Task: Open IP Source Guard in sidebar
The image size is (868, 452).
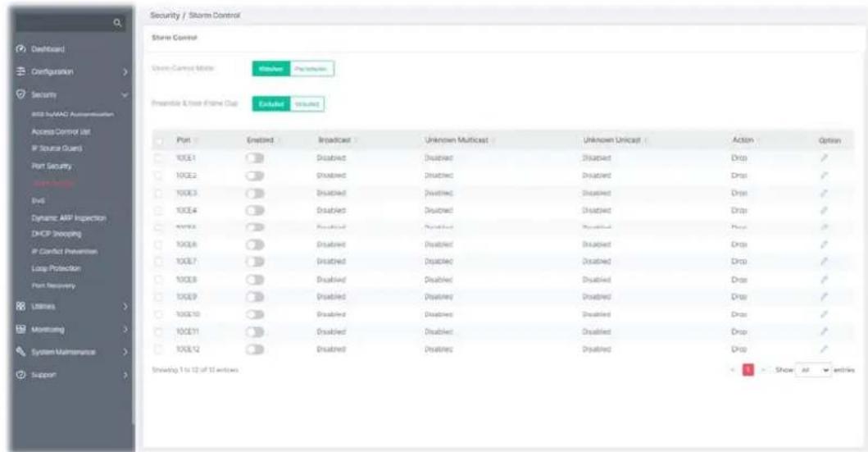Action: [57, 148]
